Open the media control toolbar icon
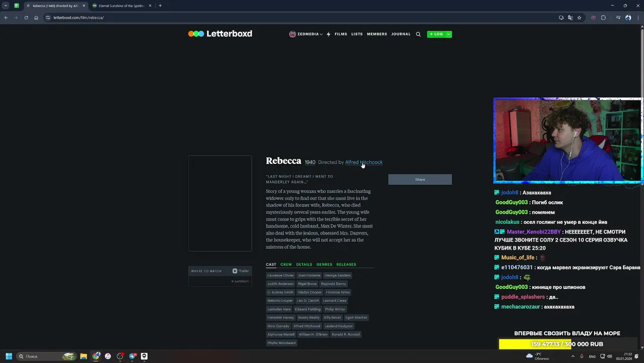Image resolution: width=644 pixels, height=363 pixels. click(618, 18)
